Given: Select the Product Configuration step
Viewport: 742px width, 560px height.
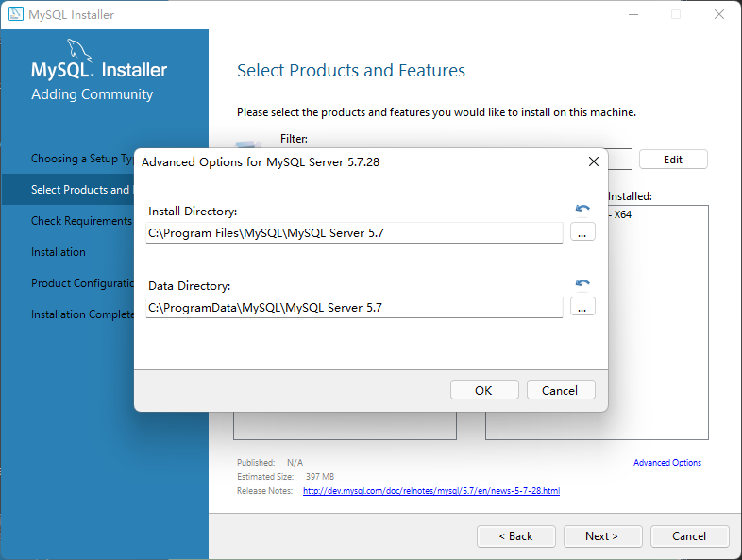Looking at the screenshot, I should 82,283.
